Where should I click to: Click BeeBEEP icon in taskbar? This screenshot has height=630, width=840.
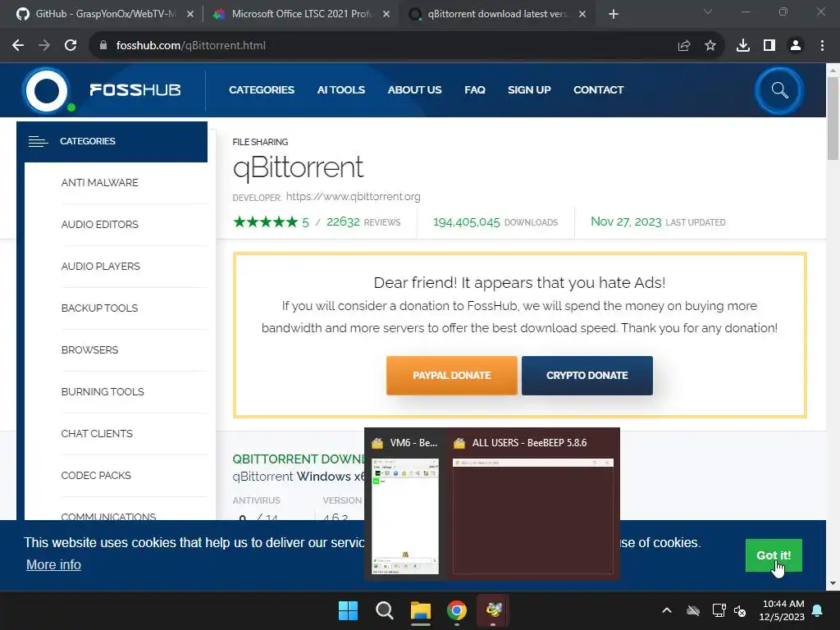pos(493,610)
